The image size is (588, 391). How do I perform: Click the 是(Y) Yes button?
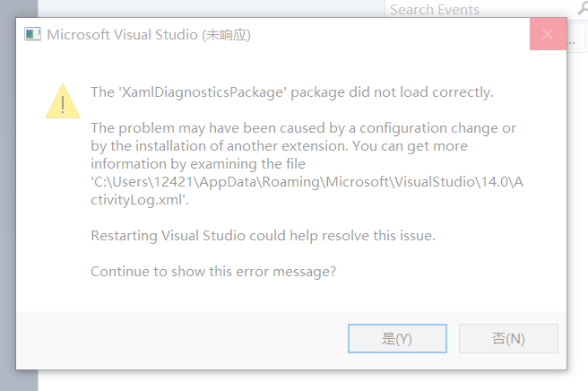pyautogui.click(x=397, y=338)
